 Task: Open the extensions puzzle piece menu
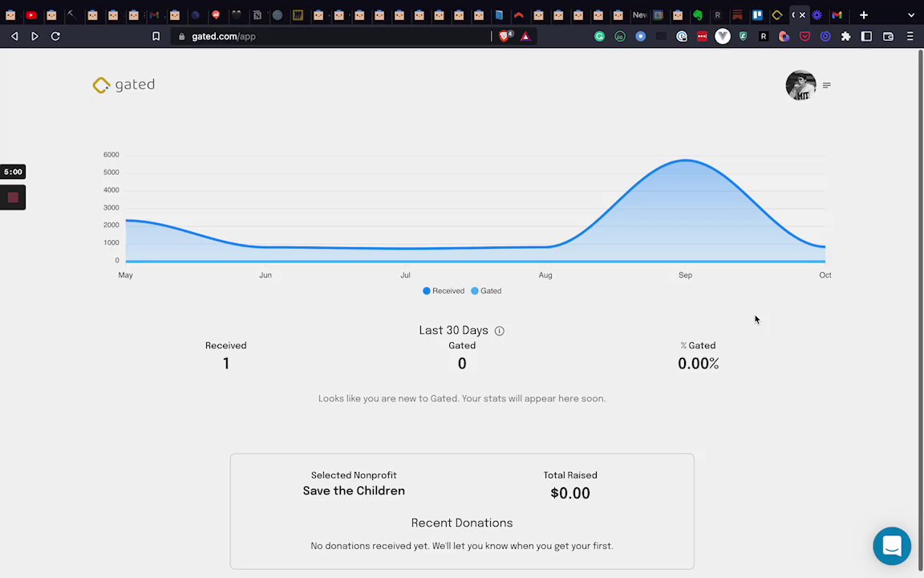pos(845,37)
